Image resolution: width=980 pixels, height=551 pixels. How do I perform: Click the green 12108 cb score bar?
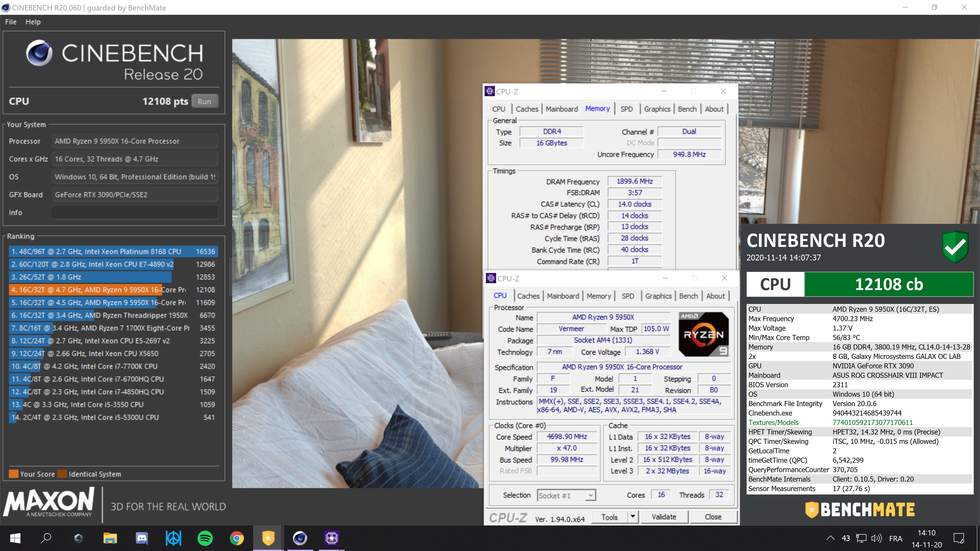pos(889,284)
